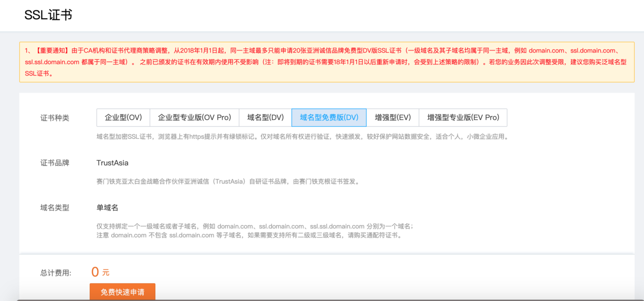The width and height of the screenshot is (644, 301).
Task: Click the 0 元 total price
Action: click(x=100, y=272)
